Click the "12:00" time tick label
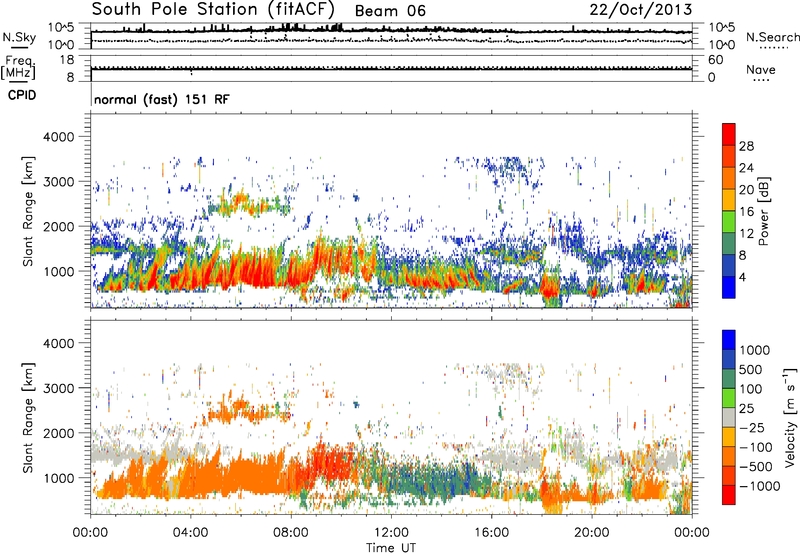800x554 pixels. click(x=391, y=533)
